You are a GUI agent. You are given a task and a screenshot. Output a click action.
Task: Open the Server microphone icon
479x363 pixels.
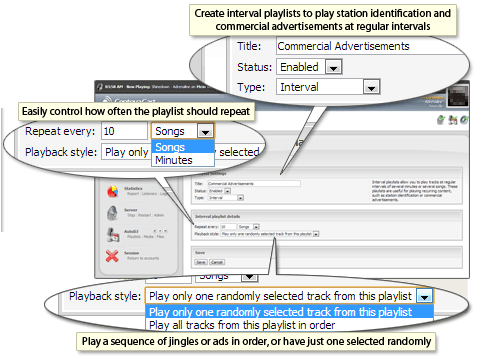tap(113, 213)
